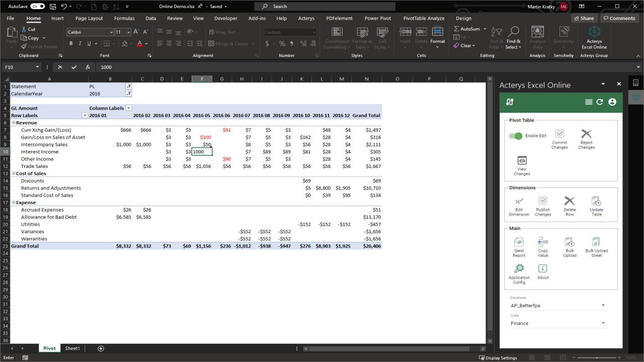Toggle the AutoSave switch
Viewport: 644px width, 362px height.
tap(37, 7)
